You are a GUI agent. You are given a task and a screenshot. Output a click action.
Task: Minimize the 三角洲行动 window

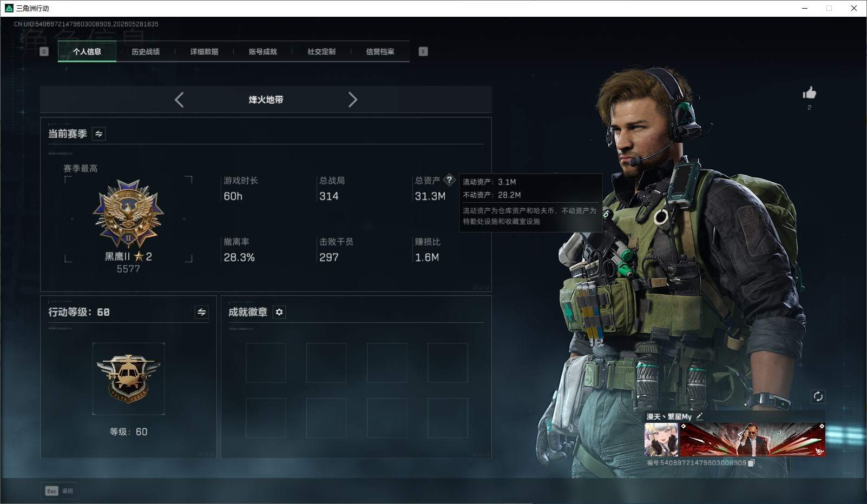805,8
